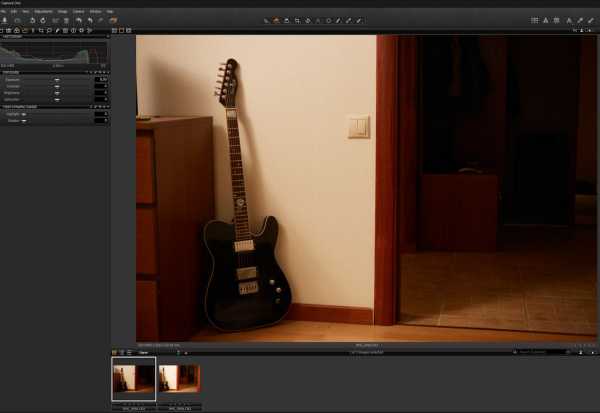Click the Saturation value field

click(101, 100)
